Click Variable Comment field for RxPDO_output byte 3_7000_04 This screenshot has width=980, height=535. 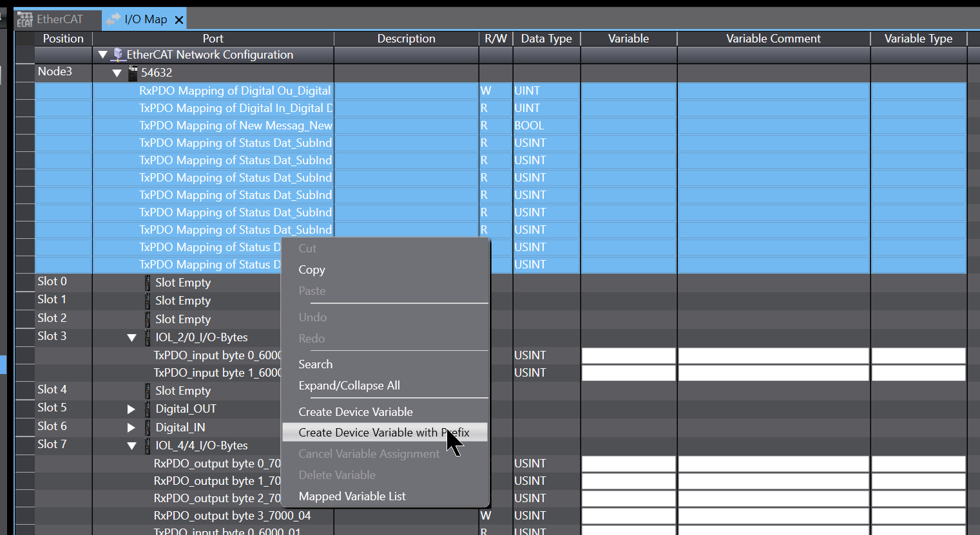tap(774, 516)
